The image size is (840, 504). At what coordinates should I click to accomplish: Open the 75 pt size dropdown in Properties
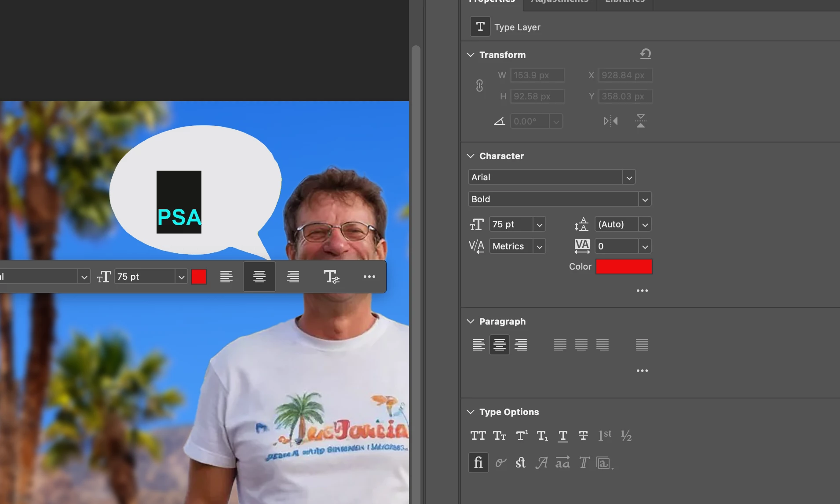[539, 224]
